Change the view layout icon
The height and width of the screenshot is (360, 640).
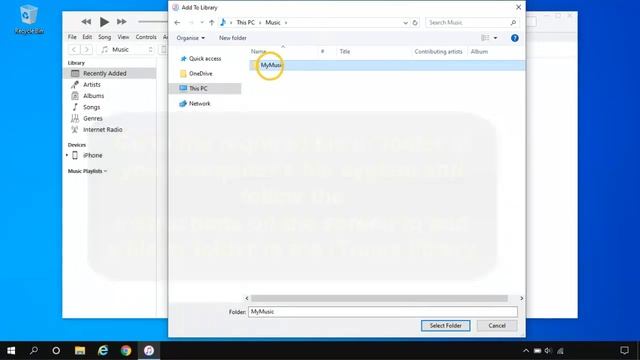pos(485,38)
